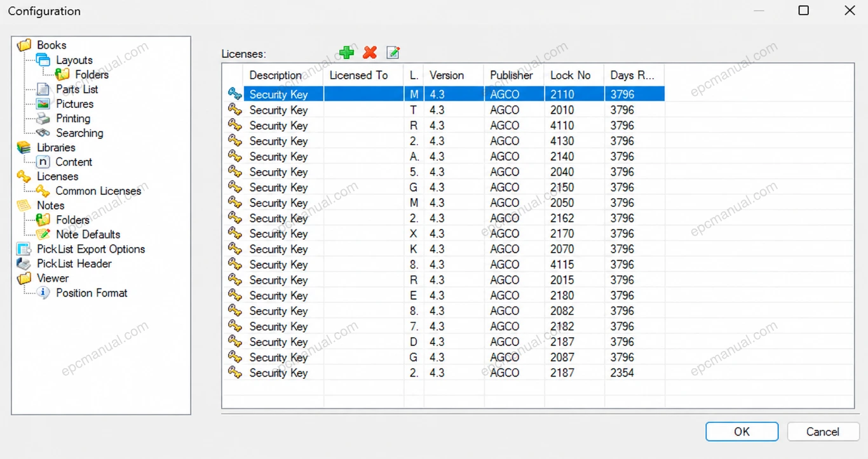Viewport: 868px width, 459px height.
Task: Click the Printing printer icon
Action: click(43, 118)
